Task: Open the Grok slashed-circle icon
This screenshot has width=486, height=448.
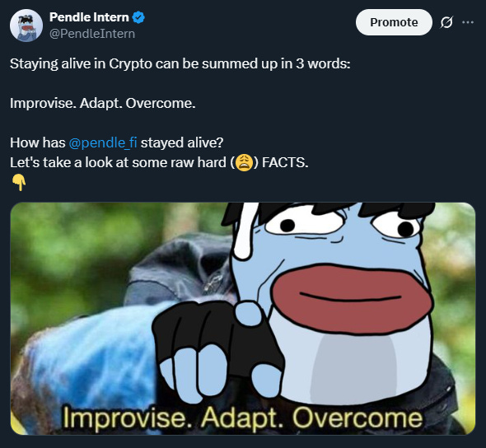Action: [x=446, y=22]
